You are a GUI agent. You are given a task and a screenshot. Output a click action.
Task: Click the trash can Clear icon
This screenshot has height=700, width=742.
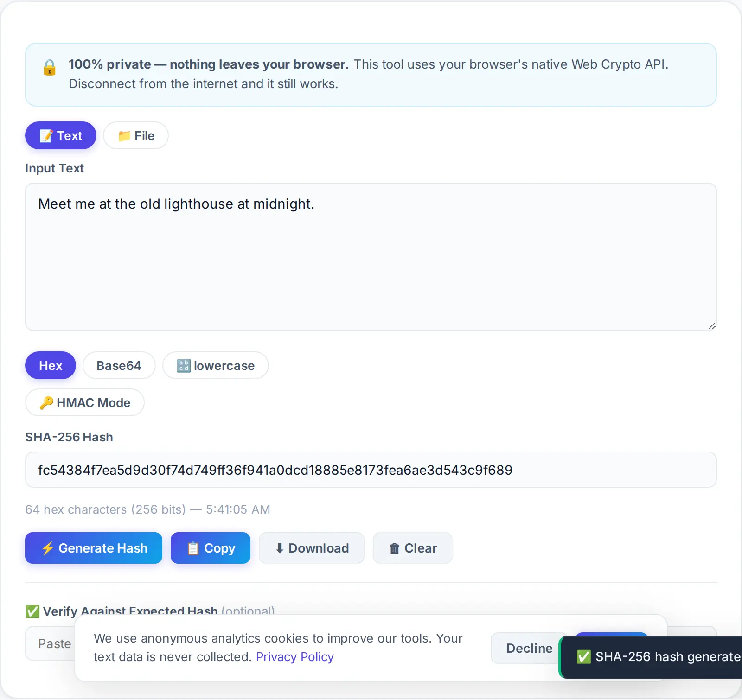tap(395, 548)
